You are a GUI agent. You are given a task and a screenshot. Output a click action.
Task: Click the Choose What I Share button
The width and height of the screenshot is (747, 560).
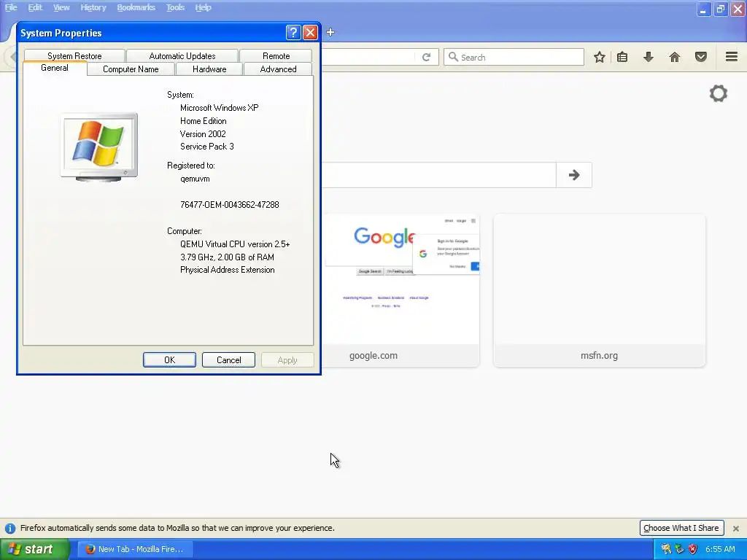[x=681, y=528]
